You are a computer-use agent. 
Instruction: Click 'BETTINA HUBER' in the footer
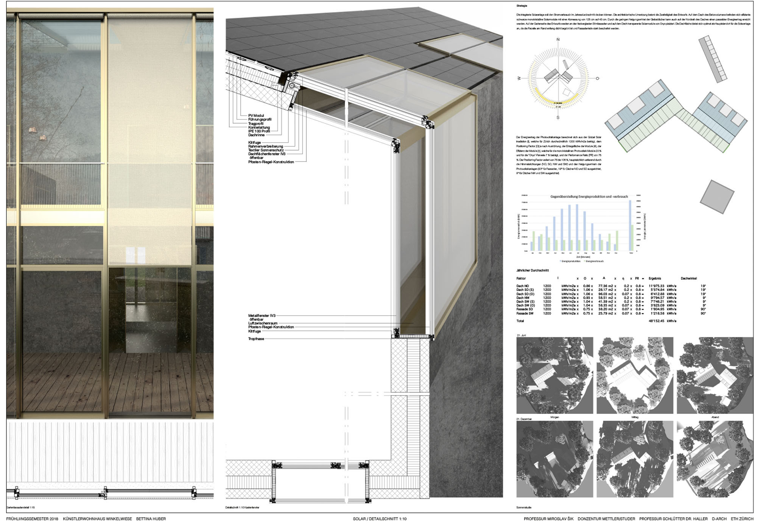click(151, 519)
